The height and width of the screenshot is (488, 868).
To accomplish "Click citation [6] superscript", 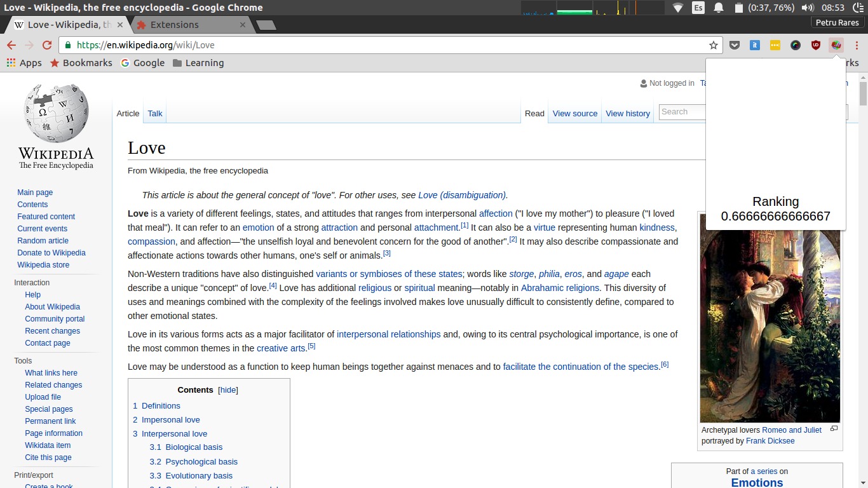I will (665, 364).
